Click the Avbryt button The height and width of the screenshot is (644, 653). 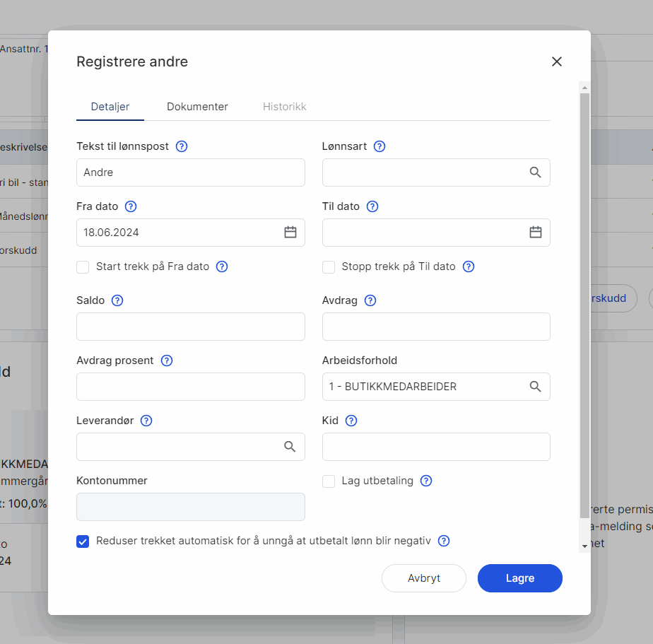[424, 578]
